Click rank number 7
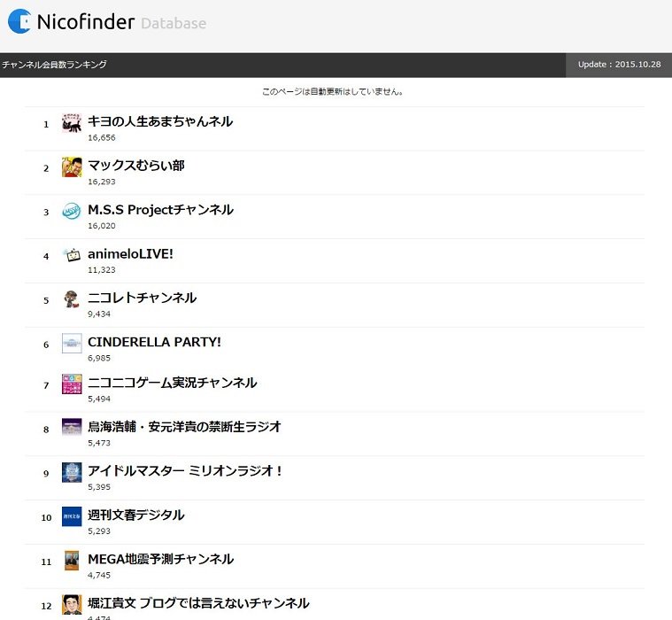Image resolution: width=672 pixels, height=620 pixels. [46, 385]
